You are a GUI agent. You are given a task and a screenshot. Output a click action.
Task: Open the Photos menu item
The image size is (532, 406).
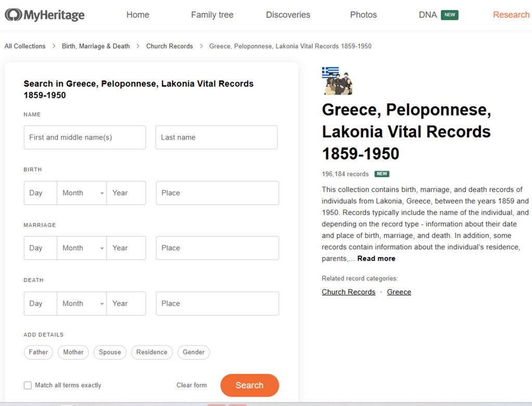point(363,15)
